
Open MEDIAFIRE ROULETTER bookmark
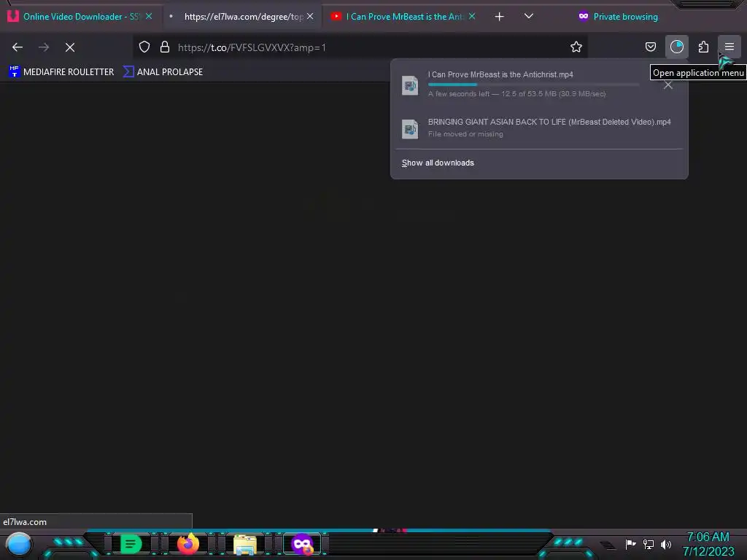[x=61, y=72]
